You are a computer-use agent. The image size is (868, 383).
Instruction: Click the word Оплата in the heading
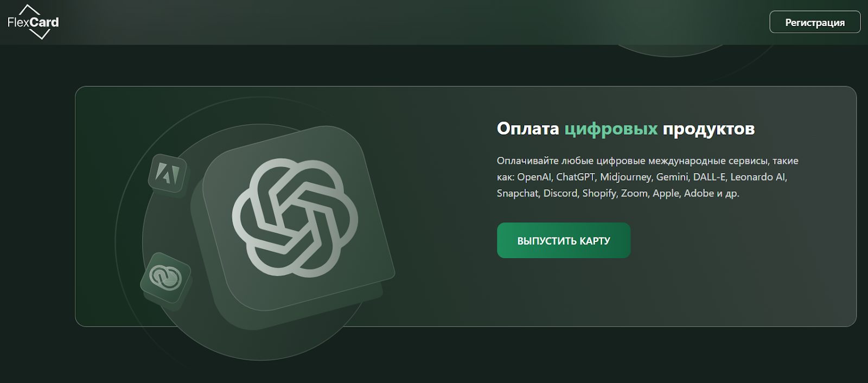[x=528, y=129]
